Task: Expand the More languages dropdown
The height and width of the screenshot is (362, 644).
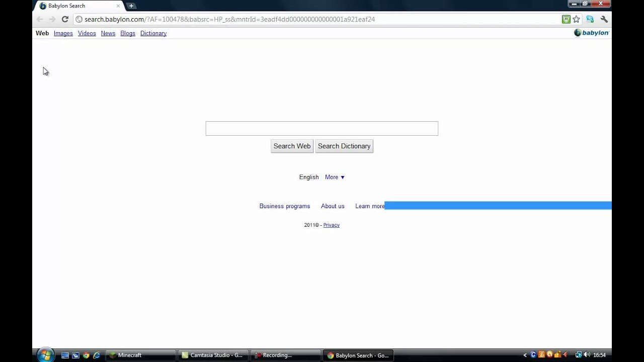Action: [335, 177]
